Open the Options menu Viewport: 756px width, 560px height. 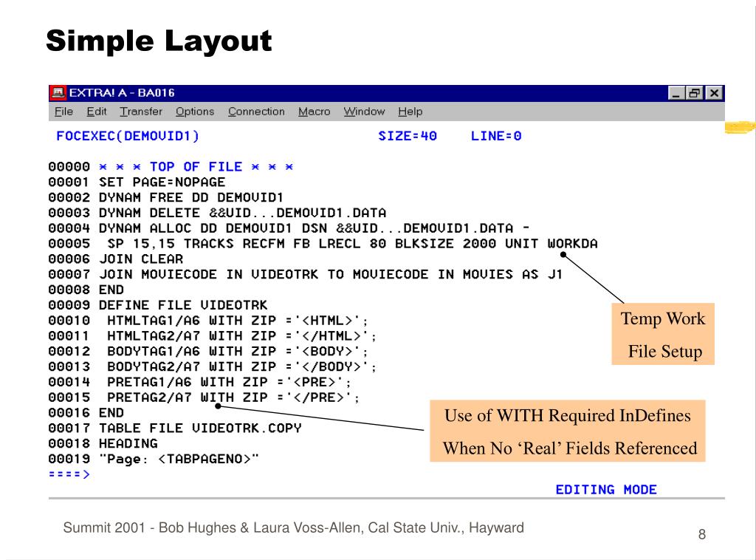(x=195, y=112)
